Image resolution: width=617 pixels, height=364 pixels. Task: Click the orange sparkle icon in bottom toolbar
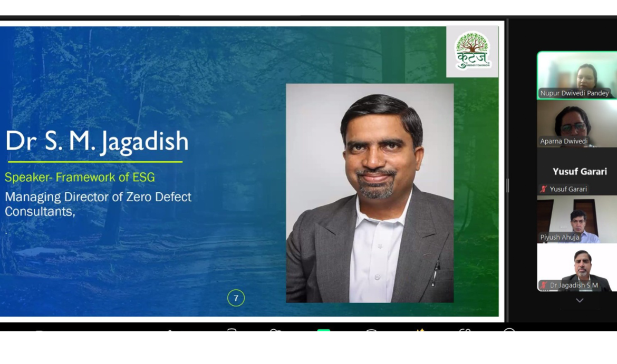pos(420,331)
